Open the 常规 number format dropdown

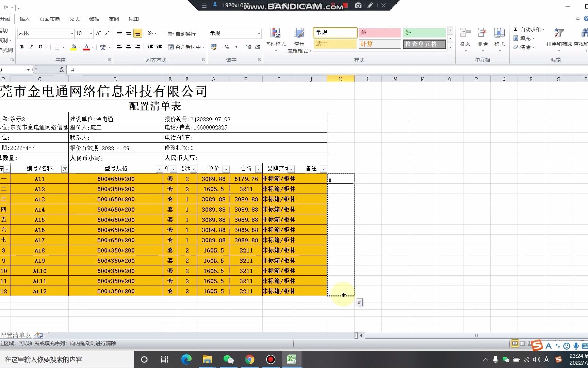tap(259, 33)
